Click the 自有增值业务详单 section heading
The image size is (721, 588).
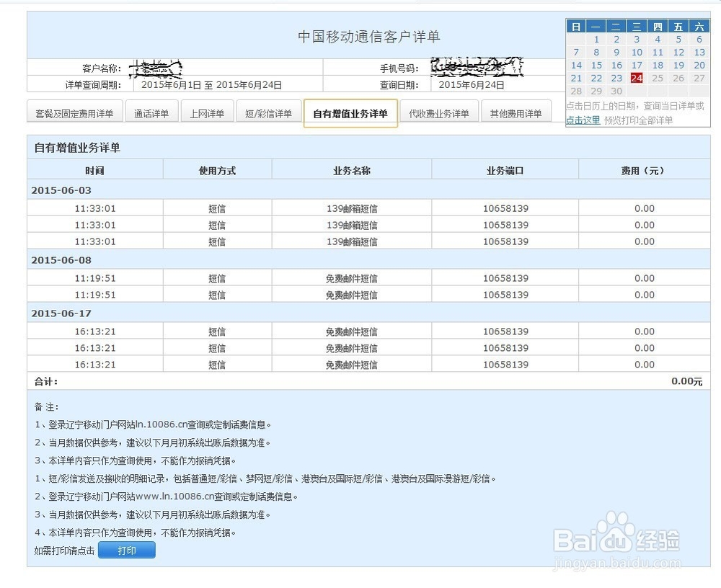click(77, 148)
